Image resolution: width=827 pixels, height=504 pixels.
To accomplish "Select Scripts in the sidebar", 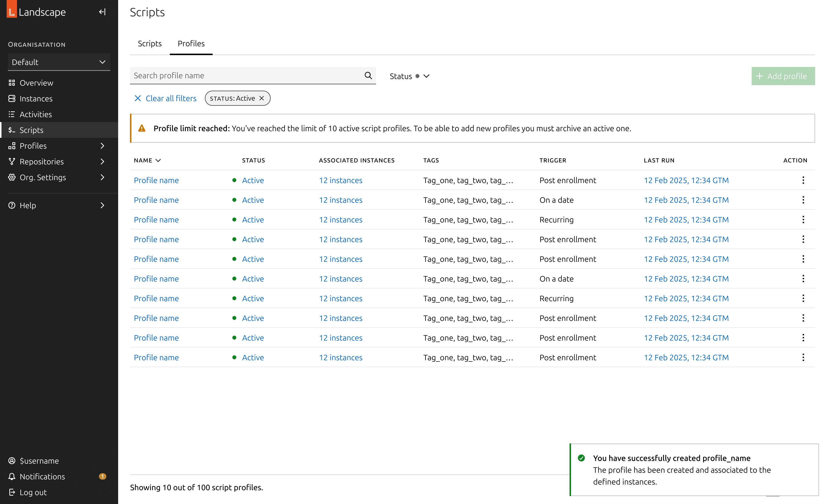I will coord(59,130).
